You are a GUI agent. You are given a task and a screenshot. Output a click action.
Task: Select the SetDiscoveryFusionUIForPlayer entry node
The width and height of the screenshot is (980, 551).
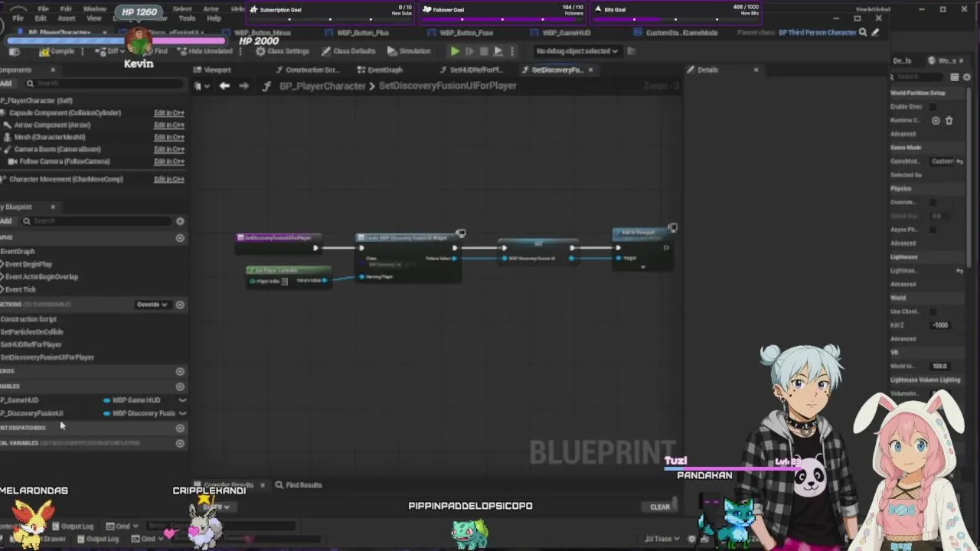click(279, 243)
